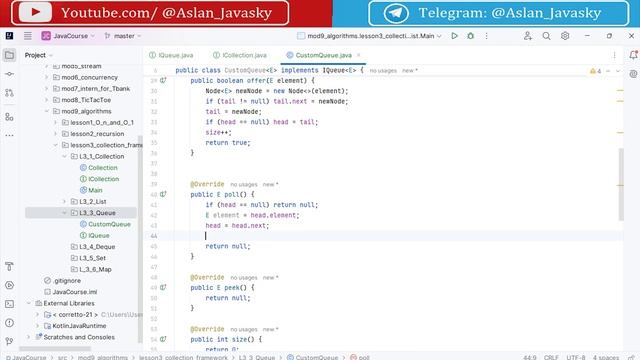Image resolution: width=640 pixels, height=360 pixels.
Task: Place cursor on 'return true;' line
Action: coord(228,143)
